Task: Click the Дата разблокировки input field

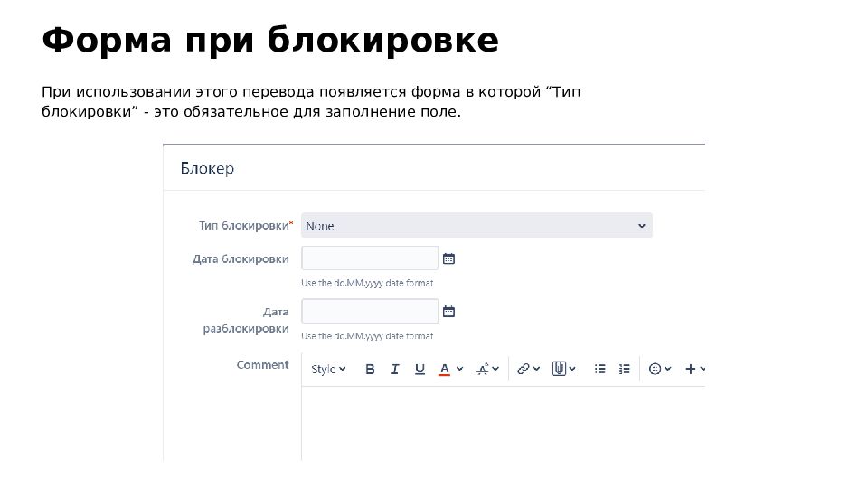Action: tap(369, 312)
